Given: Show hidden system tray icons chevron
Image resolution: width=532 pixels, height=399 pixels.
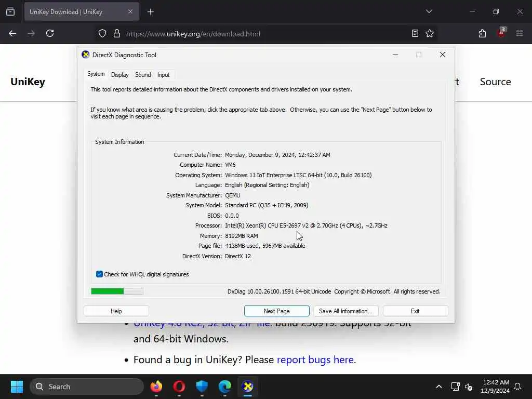Looking at the screenshot, I should (438, 387).
